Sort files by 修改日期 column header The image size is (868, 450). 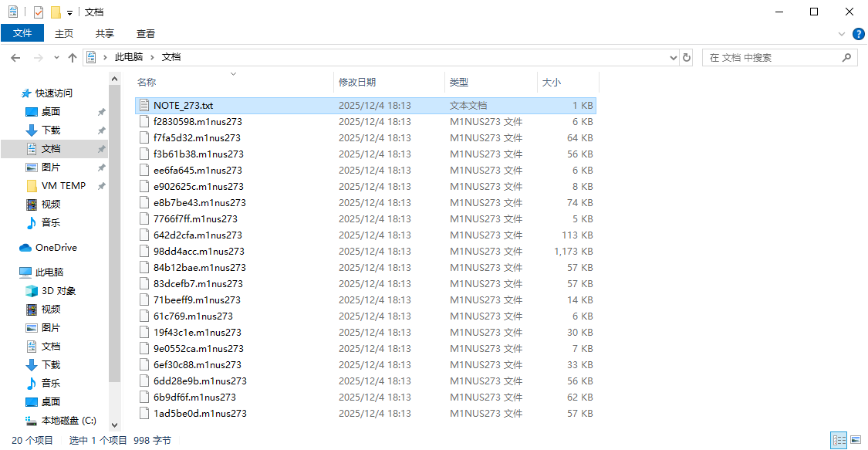[x=357, y=83]
